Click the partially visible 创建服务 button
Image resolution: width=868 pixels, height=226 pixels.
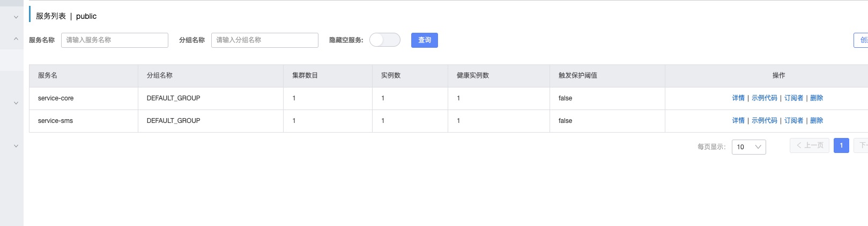[861, 40]
